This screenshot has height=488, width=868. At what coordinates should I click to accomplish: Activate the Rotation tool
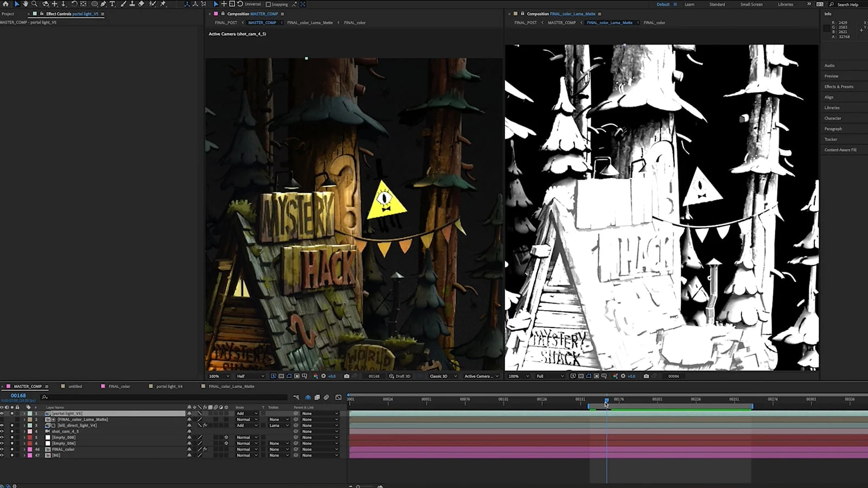click(75, 4)
